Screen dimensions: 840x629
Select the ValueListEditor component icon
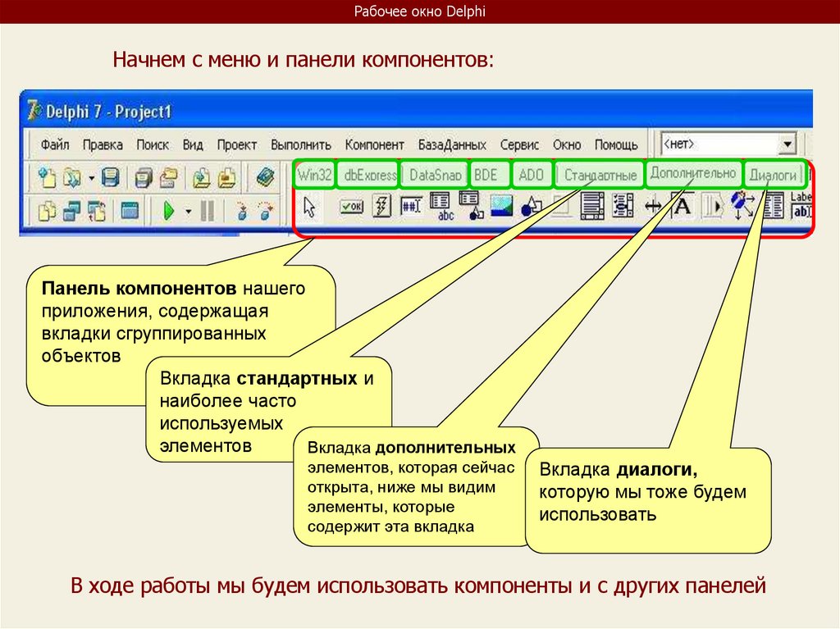[x=773, y=207]
